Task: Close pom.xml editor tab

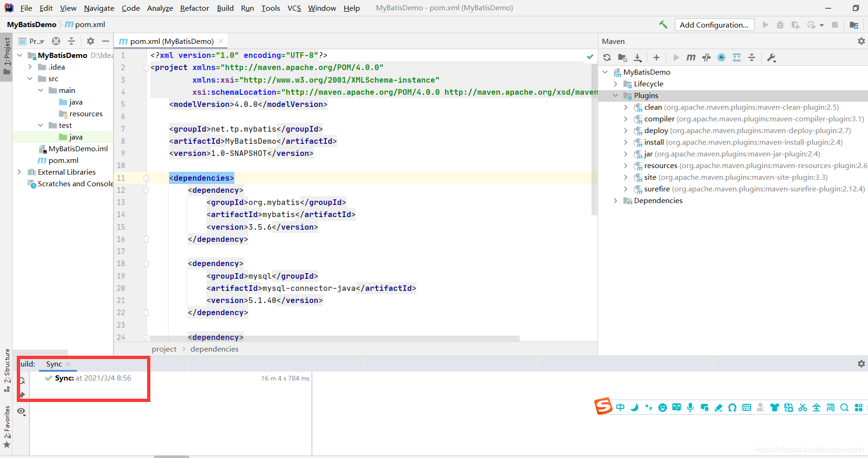Action: (221, 41)
